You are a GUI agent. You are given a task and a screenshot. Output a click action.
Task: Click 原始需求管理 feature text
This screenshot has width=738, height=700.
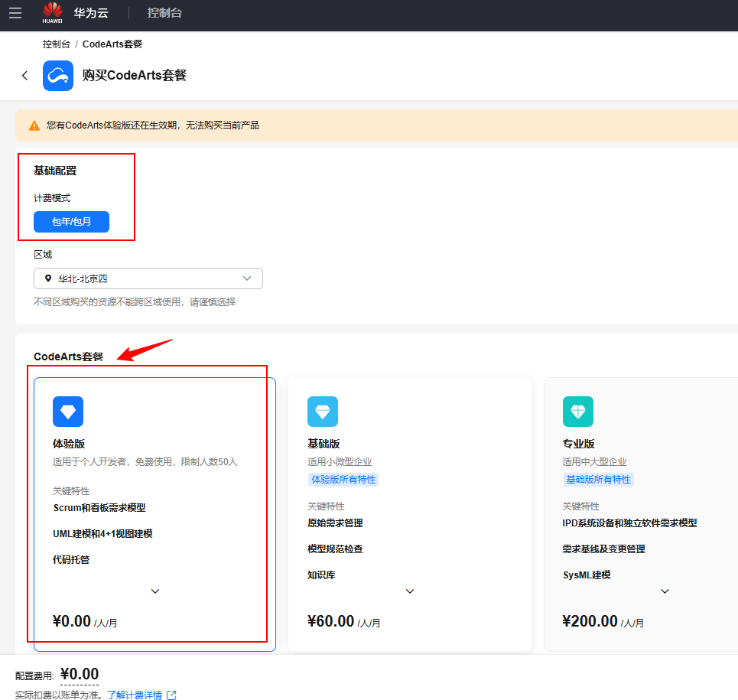tap(335, 523)
